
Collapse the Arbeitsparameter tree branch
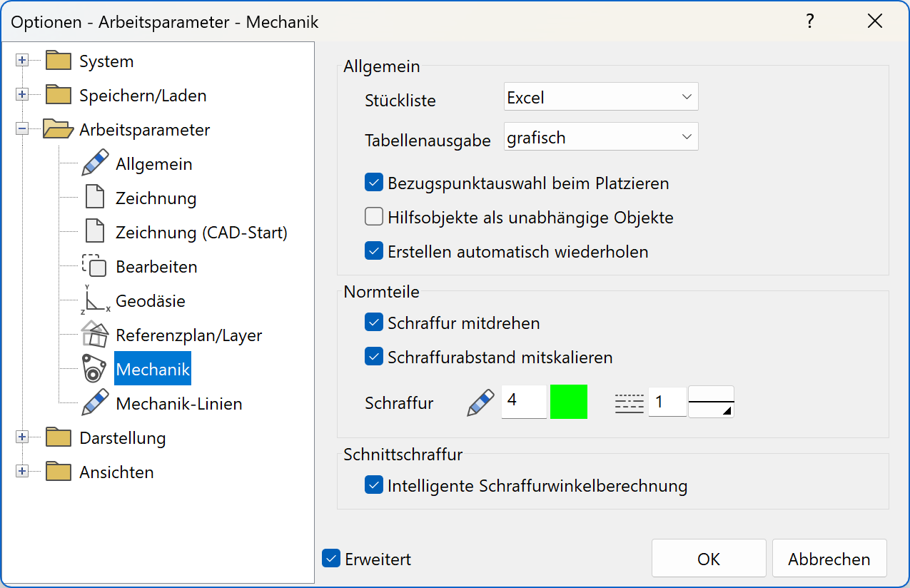22,129
